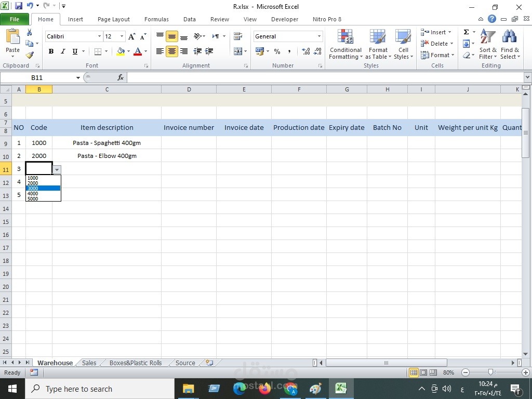Click Increase Decimal icon

(x=305, y=51)
